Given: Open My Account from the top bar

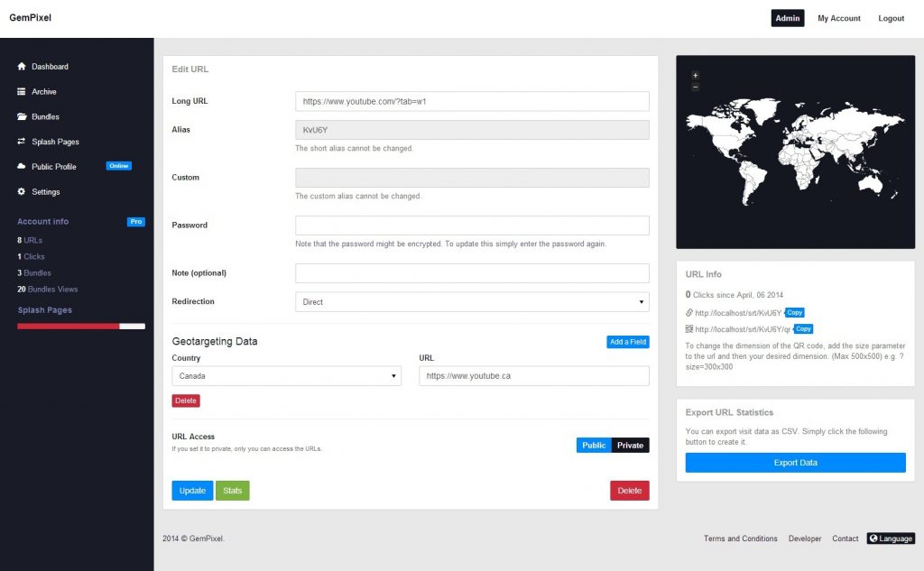Looking at the screenshot, I should (x=838, y=17).
